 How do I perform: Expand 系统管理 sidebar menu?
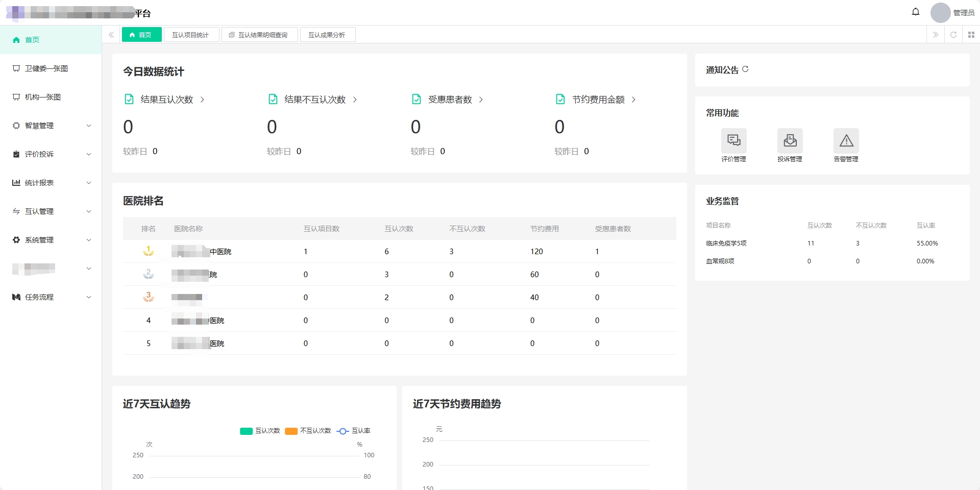[51, 240]
